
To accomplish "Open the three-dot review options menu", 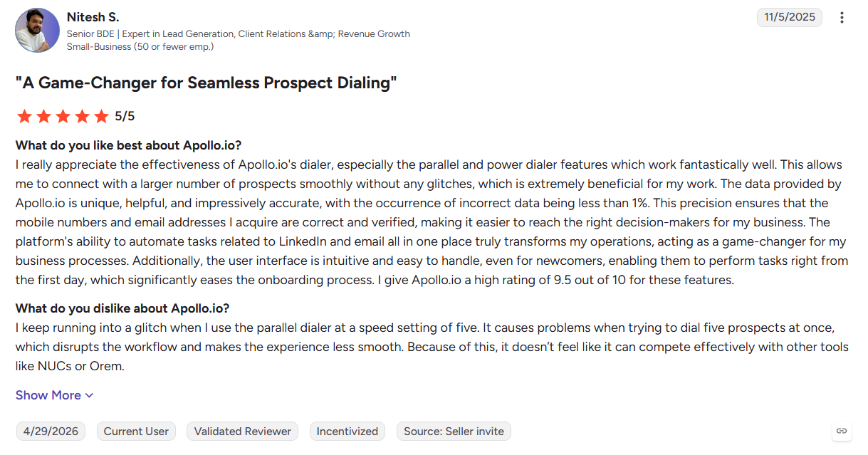I will 842,18.
